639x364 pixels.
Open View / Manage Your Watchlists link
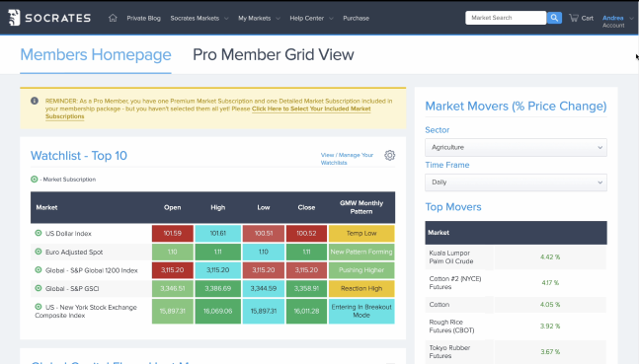tap(347, 159)
